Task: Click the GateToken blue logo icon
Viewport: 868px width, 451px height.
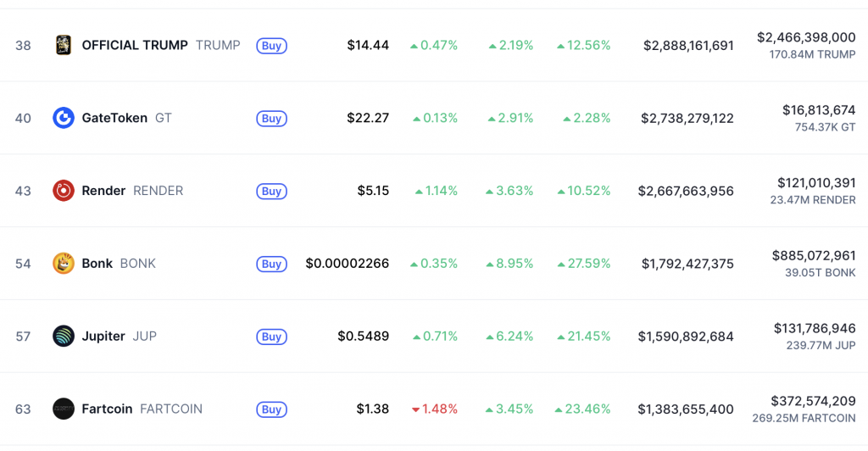Action: click(63, 118)
